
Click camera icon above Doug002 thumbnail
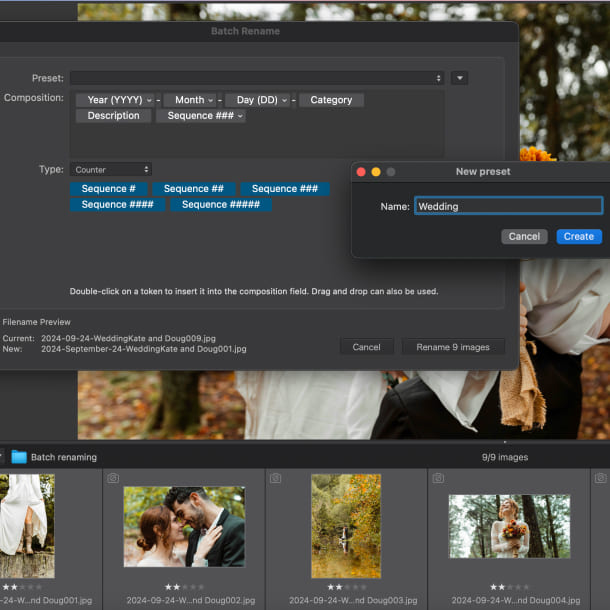[113, 479]
